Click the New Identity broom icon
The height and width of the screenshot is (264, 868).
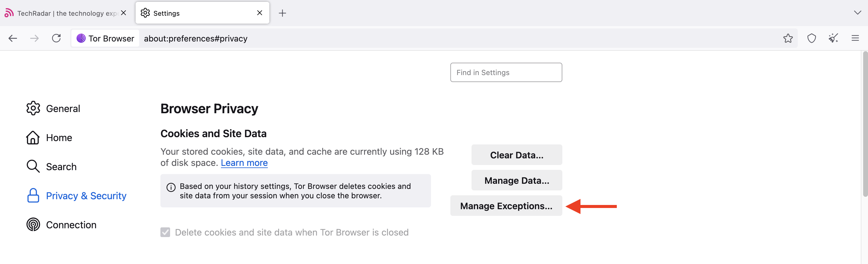pos(833,38)
